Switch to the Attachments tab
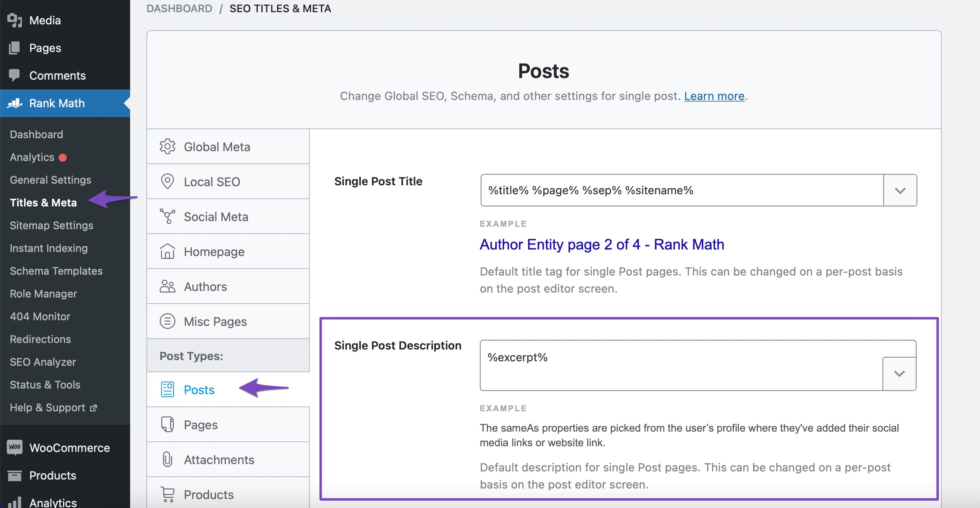Viewport: 980px width, 508px height. pyautogui.click(x=228, y=459)
